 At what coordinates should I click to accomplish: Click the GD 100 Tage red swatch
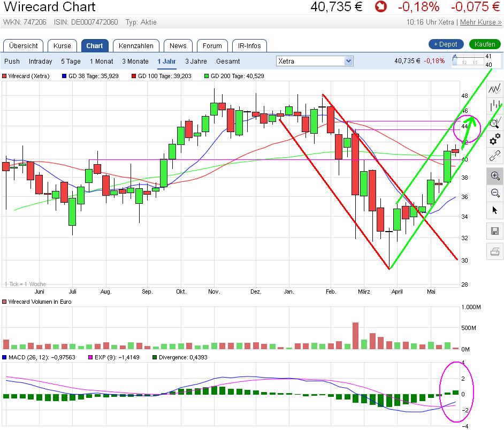(134, 76)
